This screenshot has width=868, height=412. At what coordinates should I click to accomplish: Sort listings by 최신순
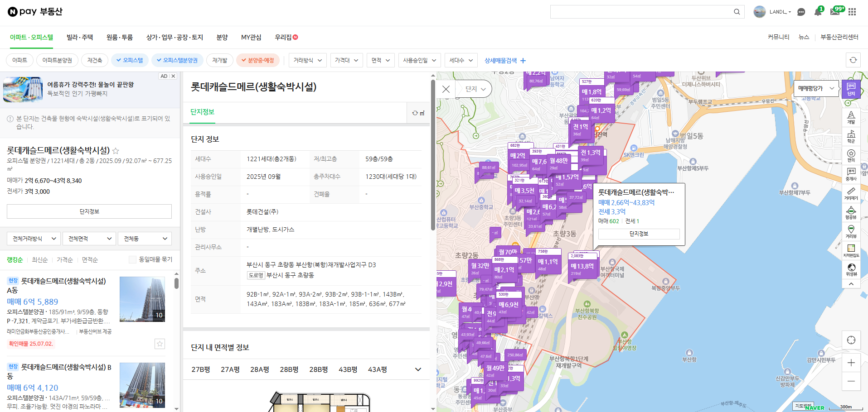pos(40,259)
